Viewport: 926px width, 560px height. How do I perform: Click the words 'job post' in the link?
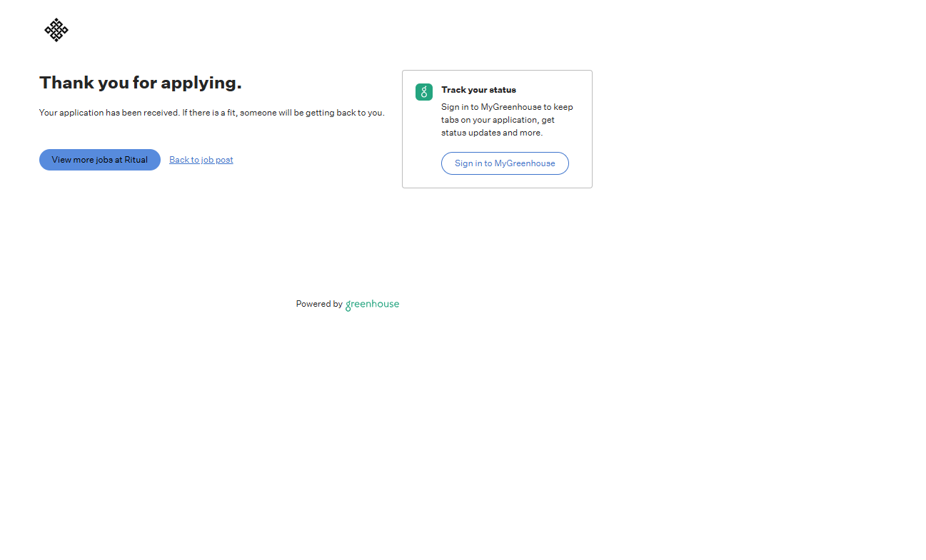[x=217, y=160]
